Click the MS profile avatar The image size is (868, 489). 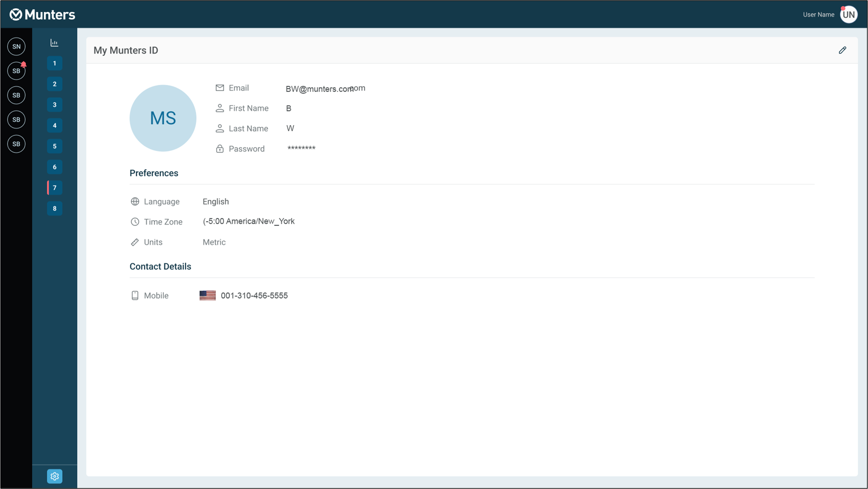[x=163, y=118]
